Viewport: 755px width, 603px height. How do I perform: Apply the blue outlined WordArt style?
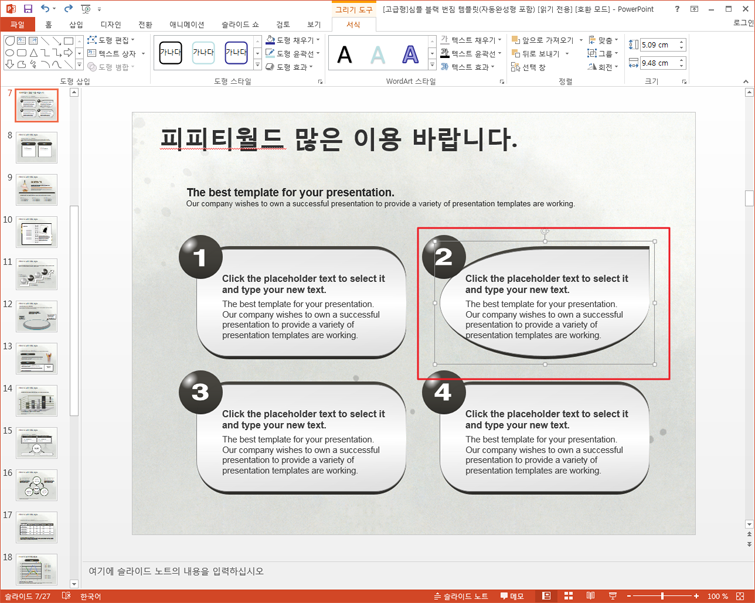point(410,54)
